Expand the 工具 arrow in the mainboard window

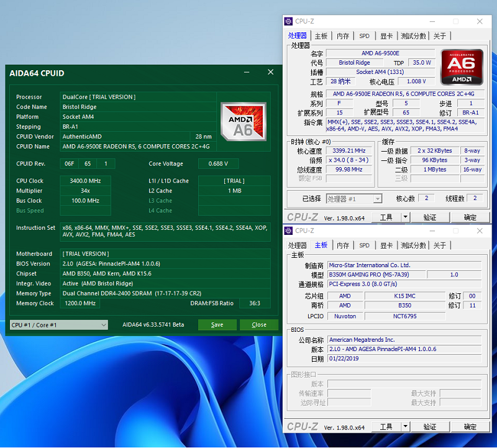coord(405,427)
